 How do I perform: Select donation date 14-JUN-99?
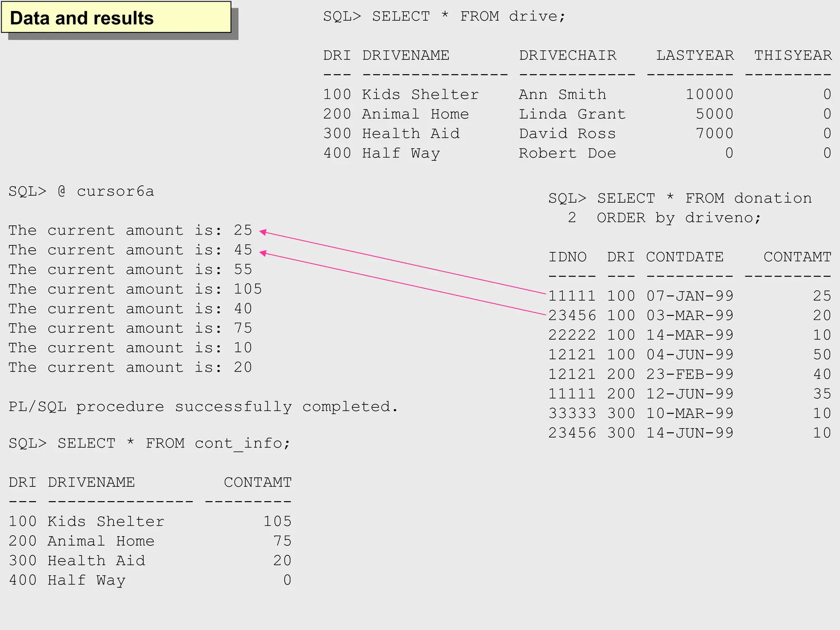[x=690, y=434]
